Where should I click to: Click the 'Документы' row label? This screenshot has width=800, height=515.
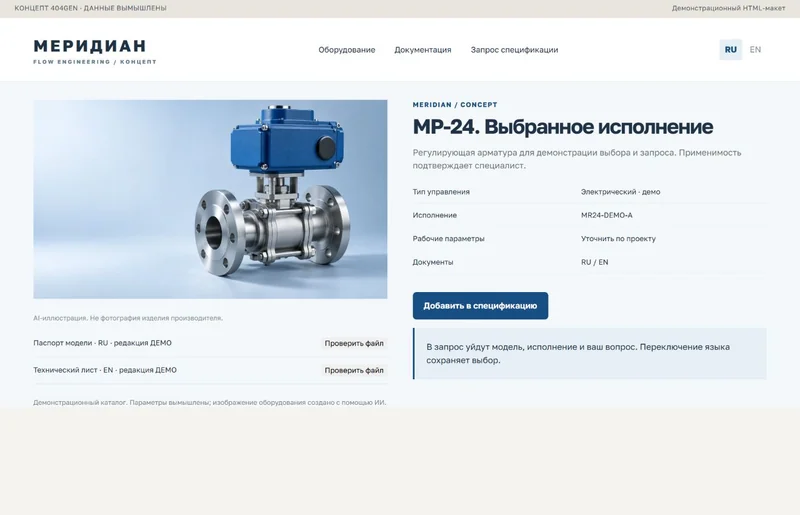pos(433,262)
